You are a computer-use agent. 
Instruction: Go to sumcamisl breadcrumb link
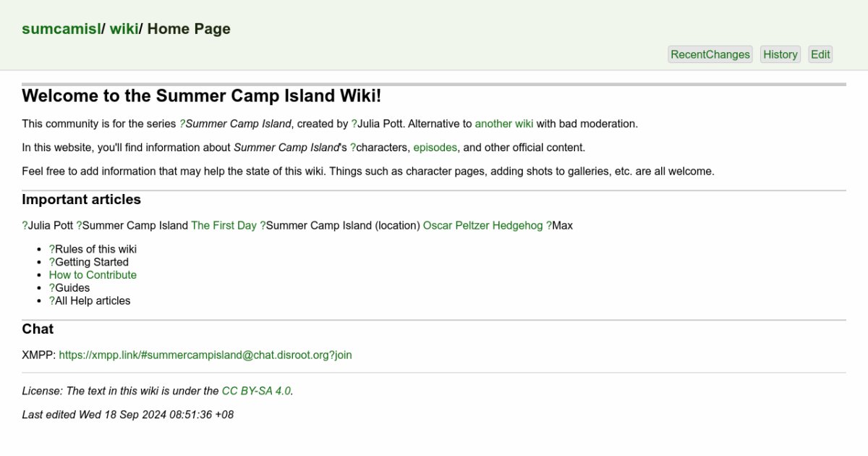(61, 29)
